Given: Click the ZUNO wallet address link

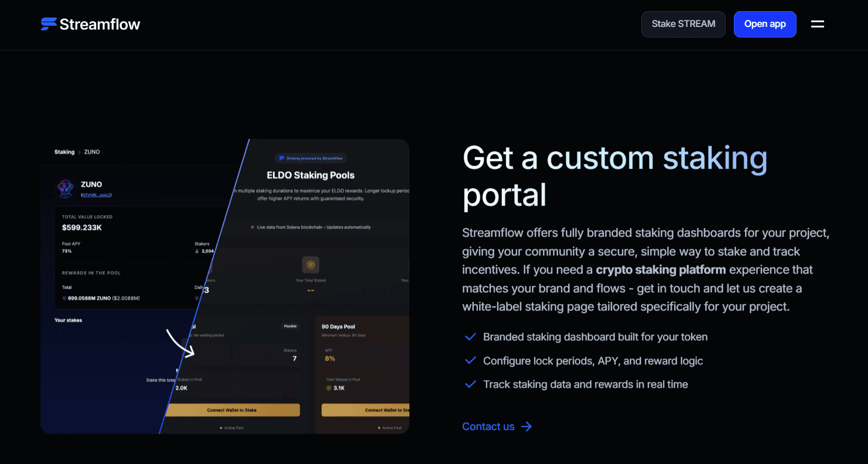Looking at the screenshot, I should [96, 195].
